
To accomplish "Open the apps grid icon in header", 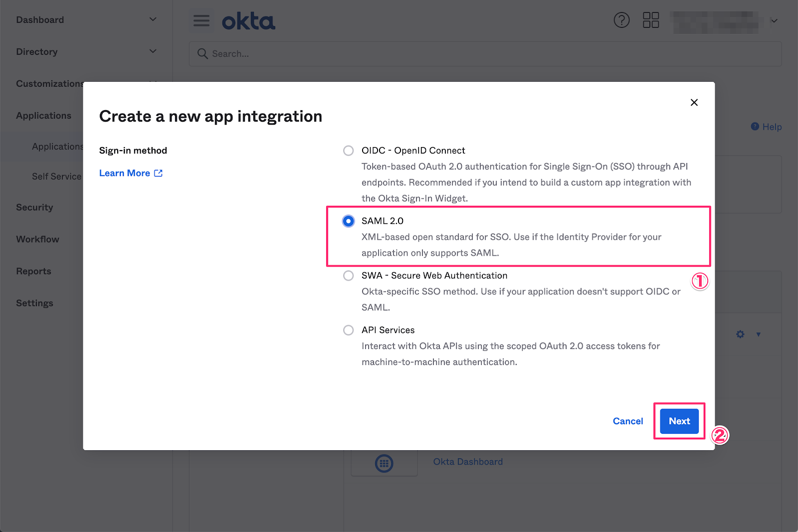I will coord(651,20).
